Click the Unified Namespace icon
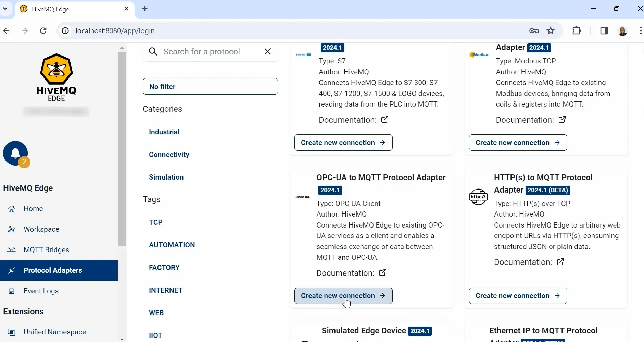This screenshot has width=644, height=342. pyautogui.click(x=11, y=332)
